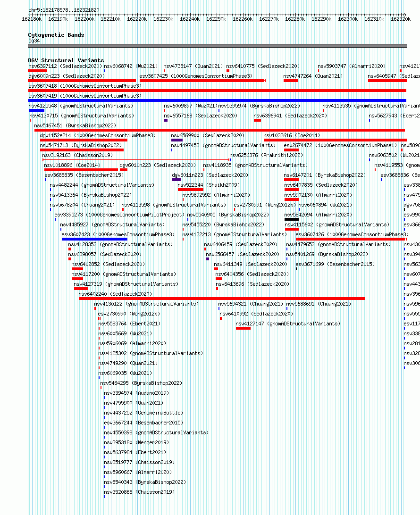Viewport: 420px width, 515px height.
Task: Click esv3671699 (Besenbacher2015) label
Action: pos(335,265)
